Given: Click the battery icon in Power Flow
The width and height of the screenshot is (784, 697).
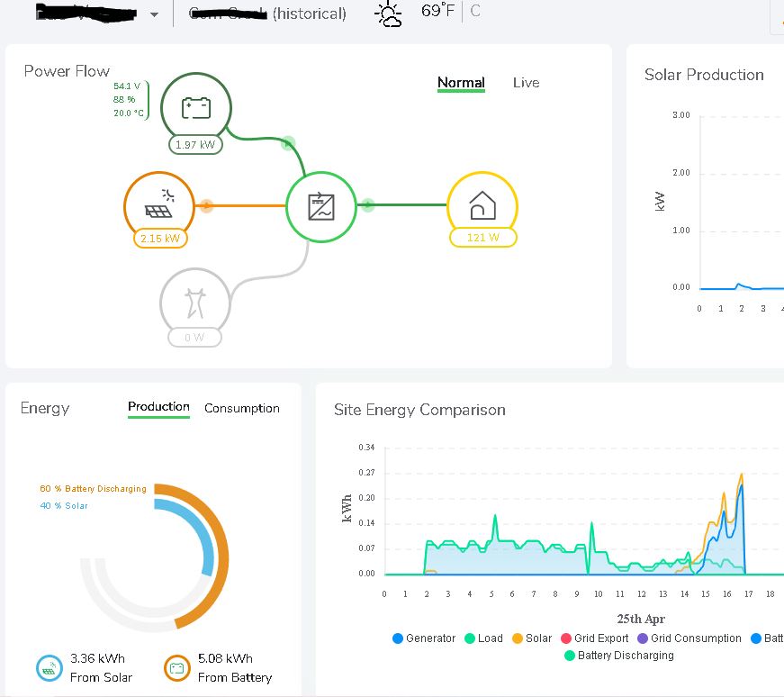Looking at the screenshot, I should point(196,107).
